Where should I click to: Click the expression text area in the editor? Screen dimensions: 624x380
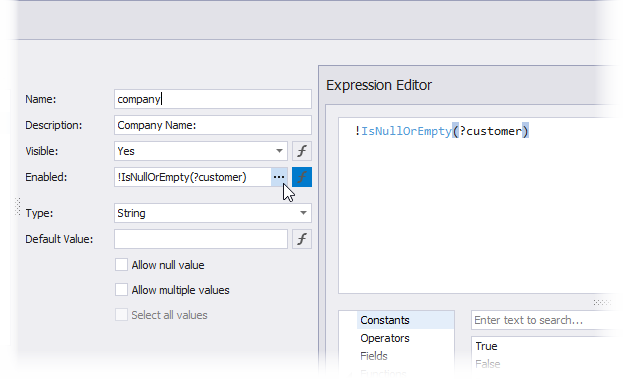point(478,206)
